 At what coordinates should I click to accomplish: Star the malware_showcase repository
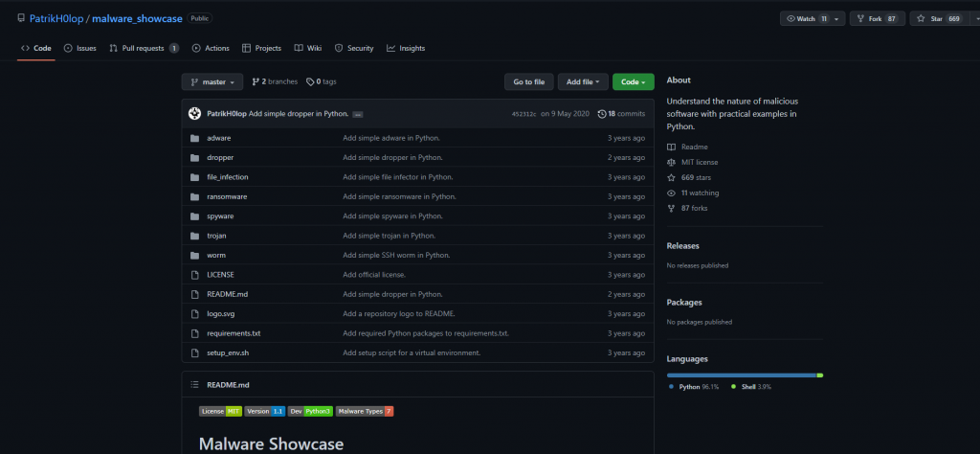938,19
